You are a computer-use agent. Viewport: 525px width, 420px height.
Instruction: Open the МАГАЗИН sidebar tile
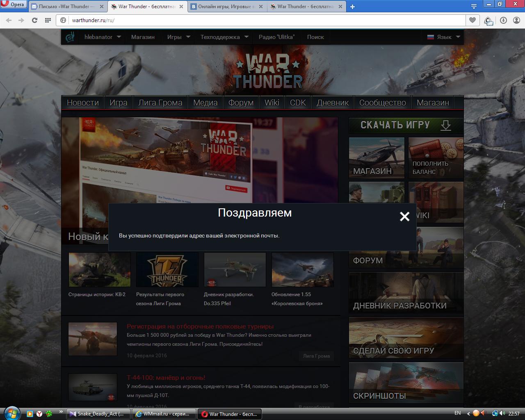[x=377, y=158]
